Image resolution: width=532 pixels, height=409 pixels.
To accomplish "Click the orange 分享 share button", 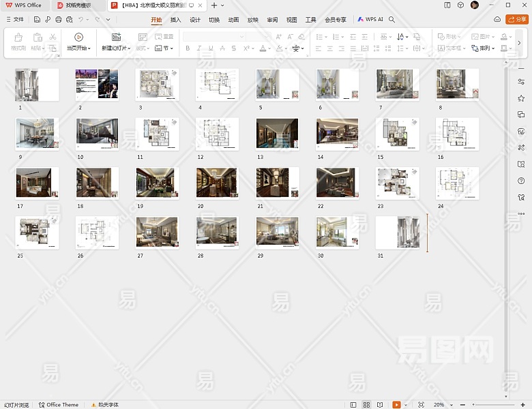I will coord(517,20).
